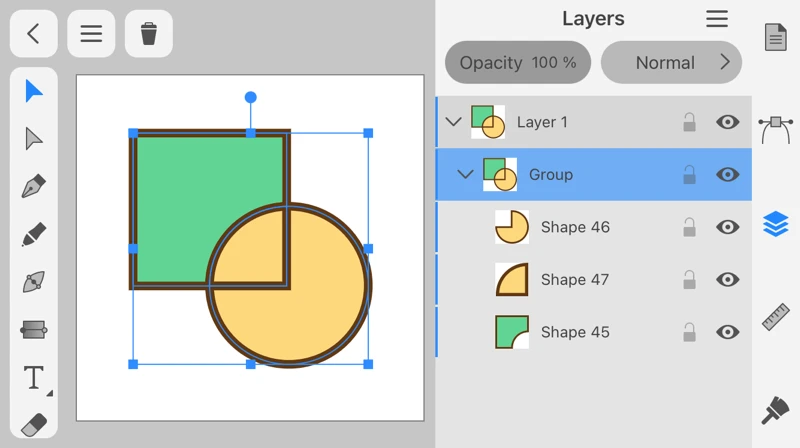The height and width of the screenshot is (448, 800).
Task: Select the Pen tool
Action: (34, 187)
